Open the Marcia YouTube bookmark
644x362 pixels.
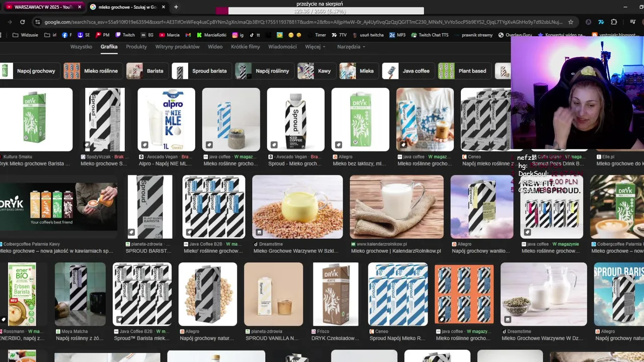[x=170, y=35]
